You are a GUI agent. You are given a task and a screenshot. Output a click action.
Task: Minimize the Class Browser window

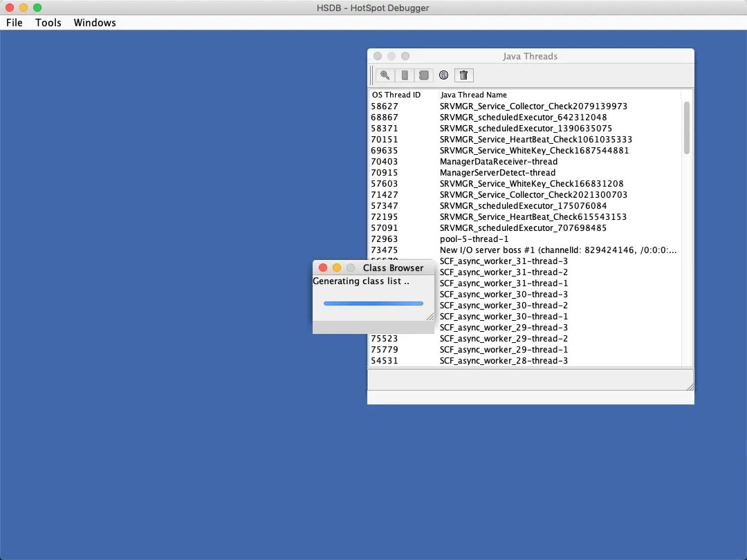click(337, 268)
